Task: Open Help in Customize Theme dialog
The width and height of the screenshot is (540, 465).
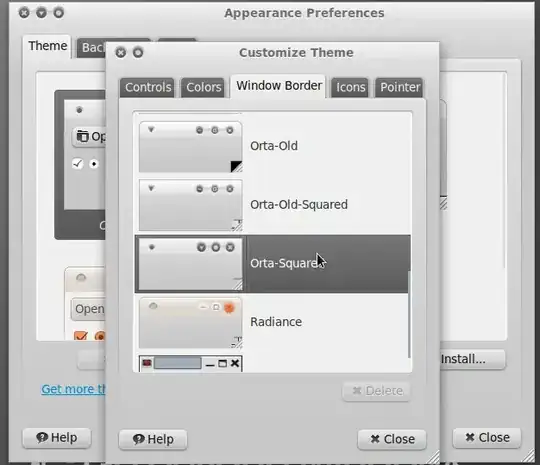Action: click(153, 440)
